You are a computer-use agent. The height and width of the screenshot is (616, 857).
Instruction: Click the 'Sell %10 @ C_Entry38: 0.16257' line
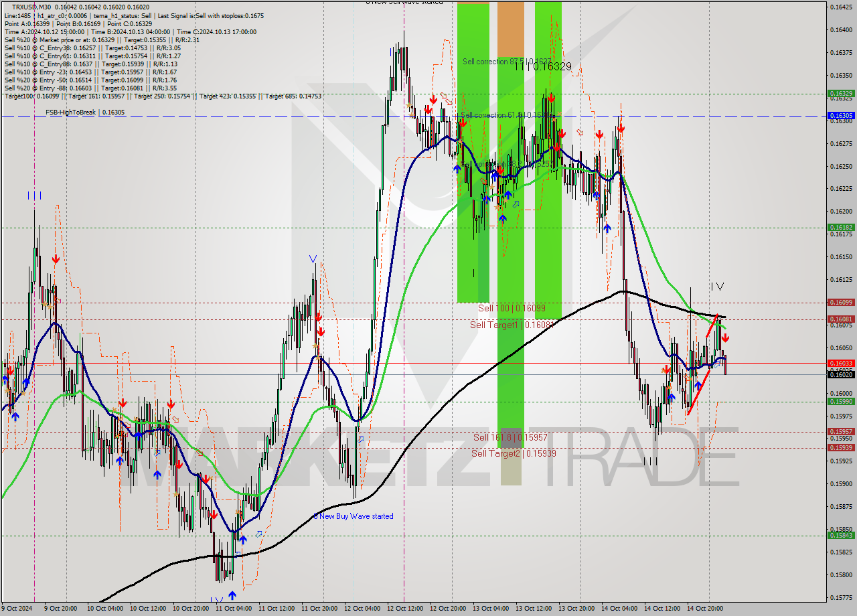pyautogui.click(x=92, y=48)
